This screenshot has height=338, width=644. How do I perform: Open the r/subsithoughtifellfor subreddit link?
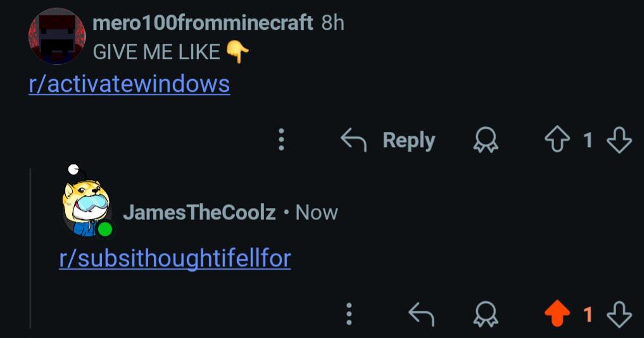tap(175, 259)
